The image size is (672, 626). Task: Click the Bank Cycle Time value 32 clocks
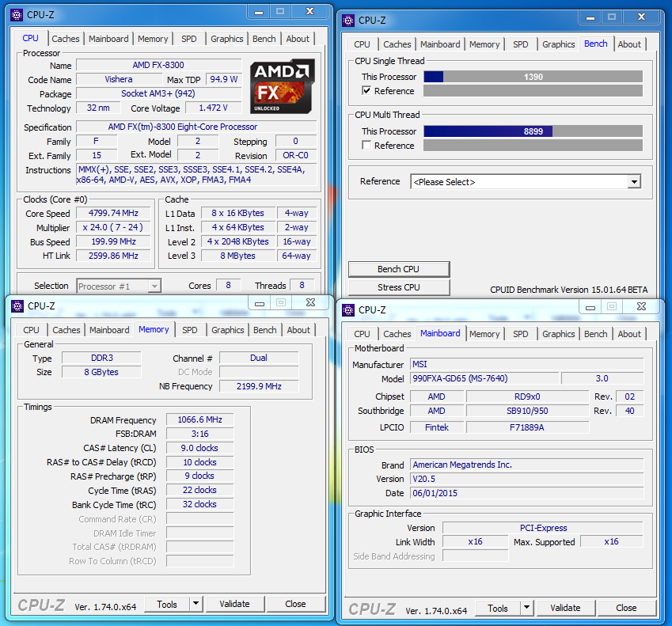coord(199,504)
